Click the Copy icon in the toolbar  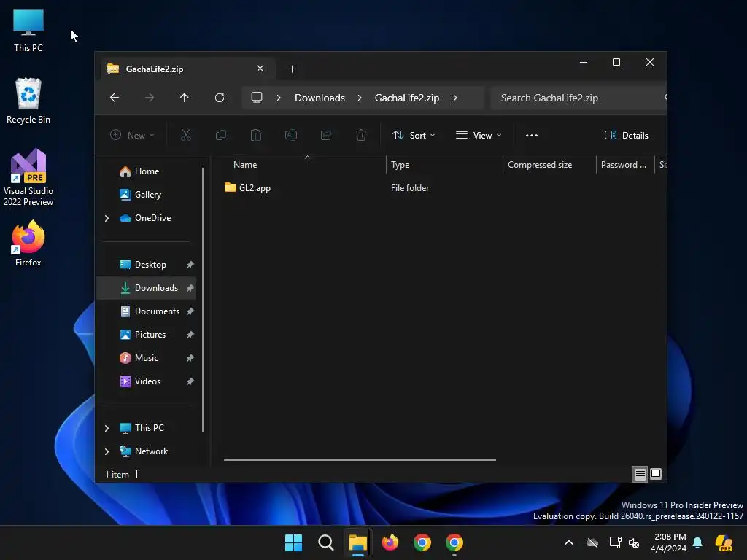pyautogui.click(x=221, y=135)
